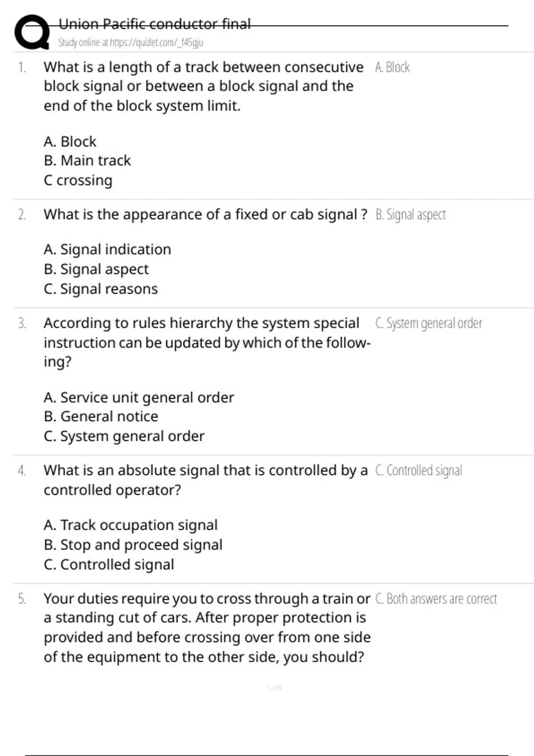Click the Quizlet Q logo icon
This screenshot has height=756, width=534.
pyautogui.click(x=32, y=32)
